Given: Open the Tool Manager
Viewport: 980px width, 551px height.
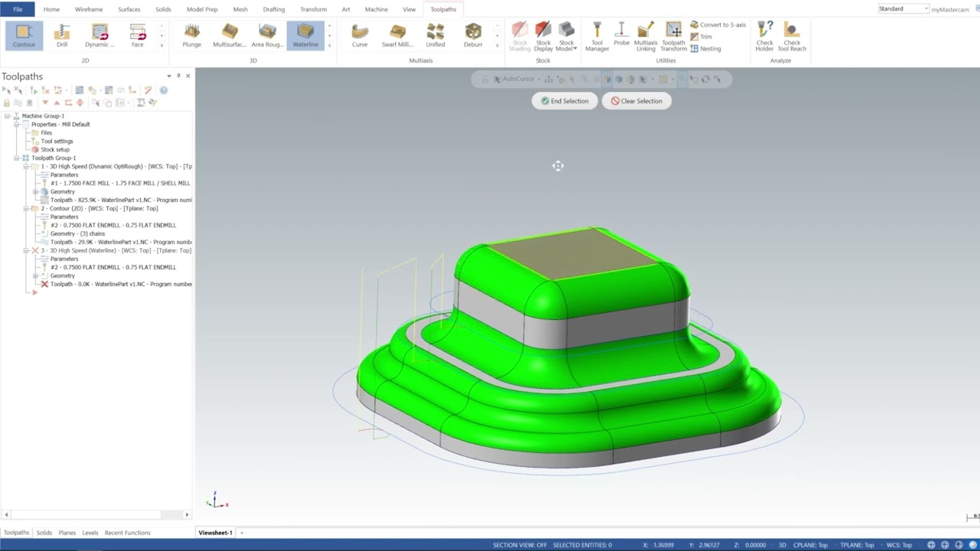Looking at the screenshot, I should 597,36.
